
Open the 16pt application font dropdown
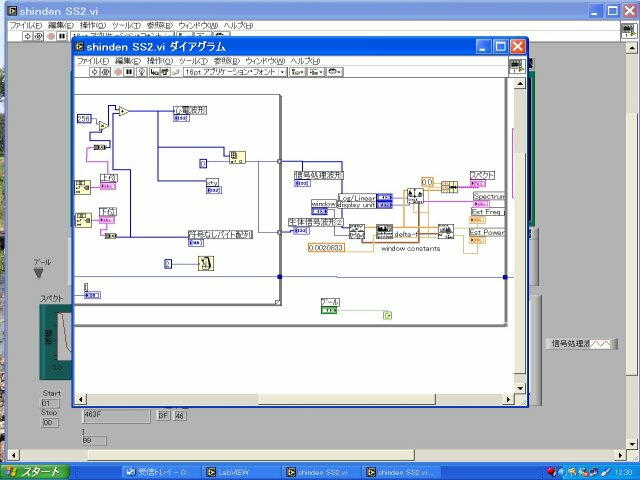(235, 72)
